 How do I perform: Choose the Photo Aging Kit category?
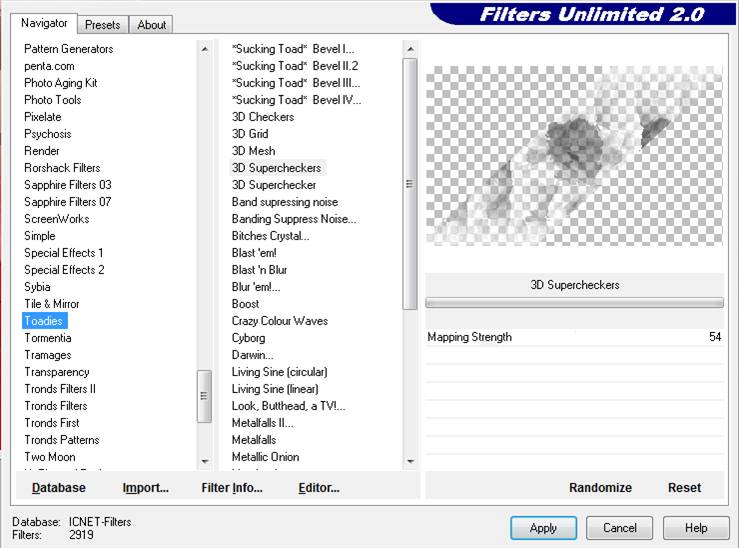click(x=61, y=83)
